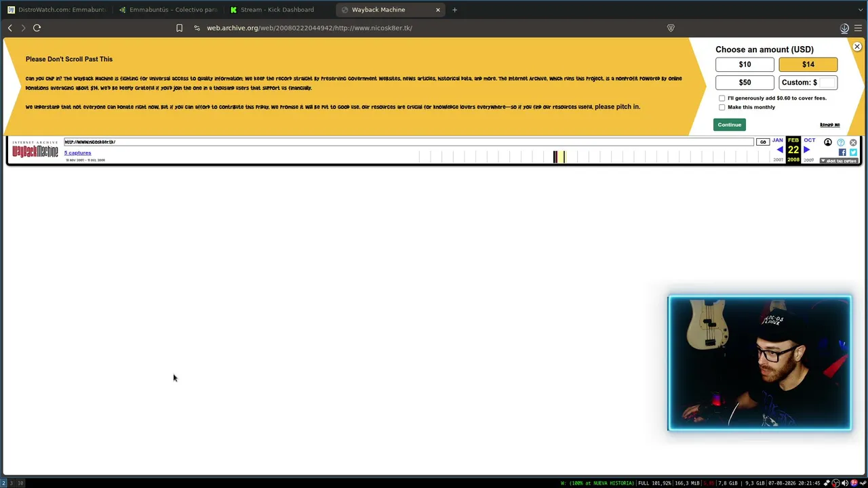Click the volume icon in system tray
Screen dimensions: 868x488
click(845, 483)
